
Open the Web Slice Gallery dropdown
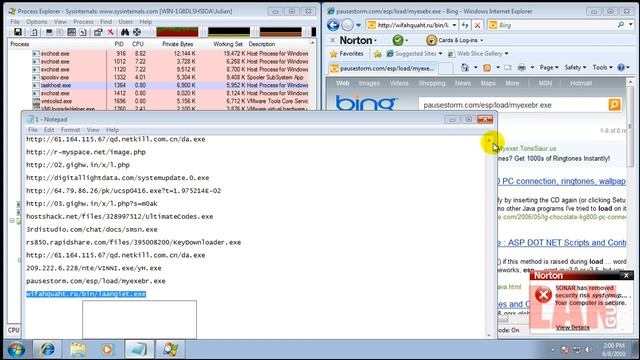point(507,53)
